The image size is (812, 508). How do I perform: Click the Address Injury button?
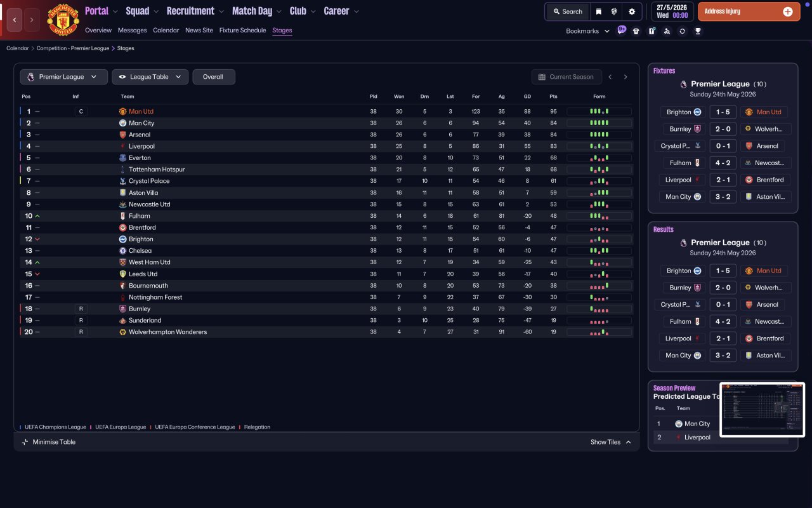[x=749, y=11]
